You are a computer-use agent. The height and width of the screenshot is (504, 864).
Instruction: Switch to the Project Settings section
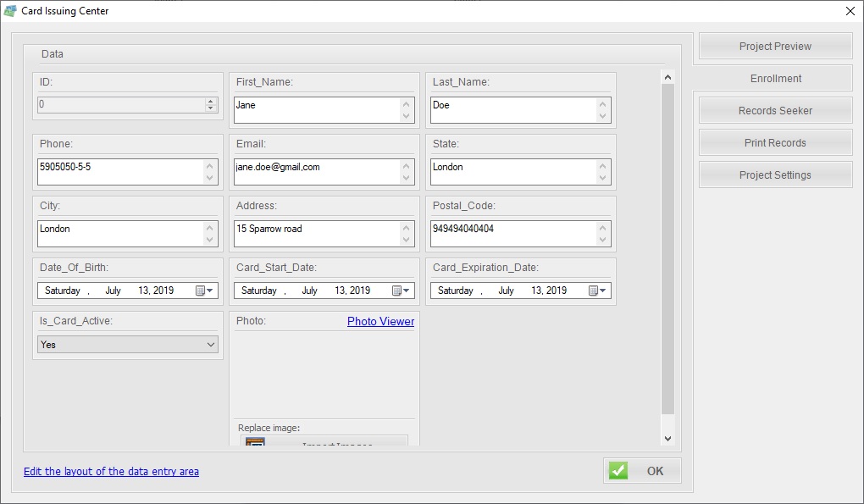tap(774, 174)
